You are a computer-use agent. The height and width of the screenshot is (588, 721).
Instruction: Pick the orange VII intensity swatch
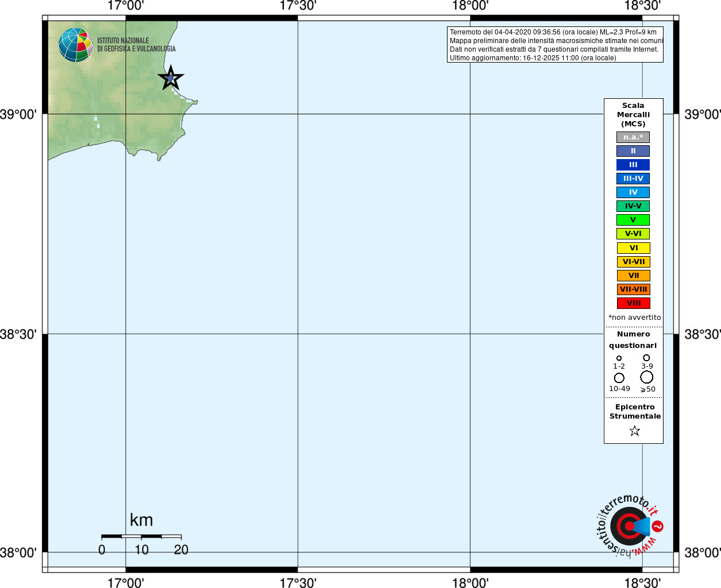[633, 276]
